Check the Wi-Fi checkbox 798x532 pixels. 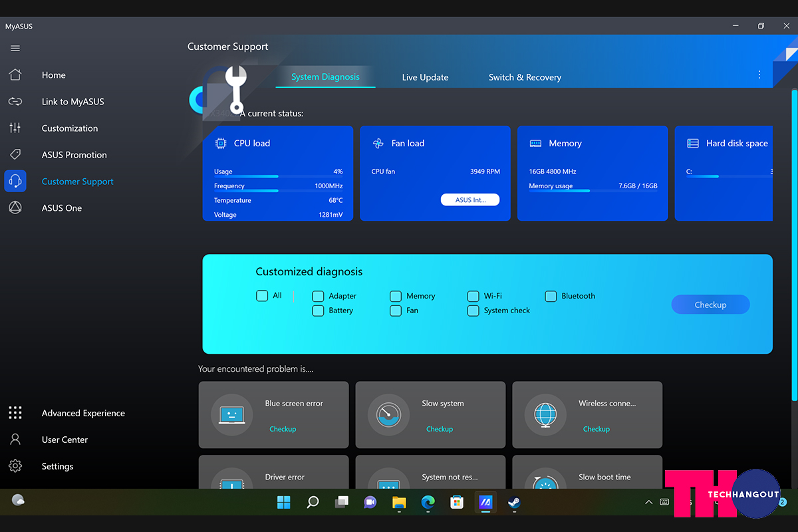(x=473, y=297)
